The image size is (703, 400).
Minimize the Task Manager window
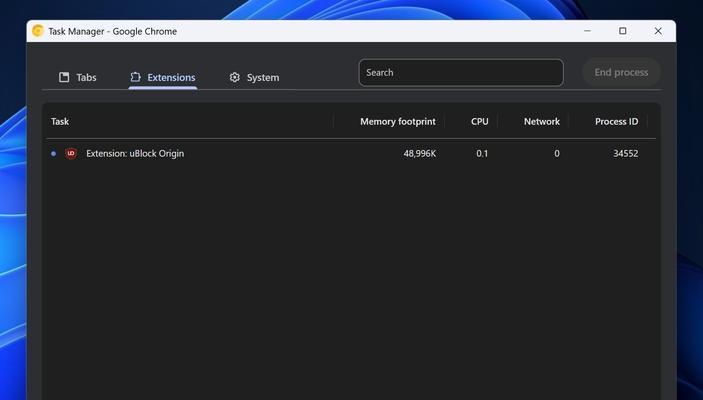coord(587,31)
